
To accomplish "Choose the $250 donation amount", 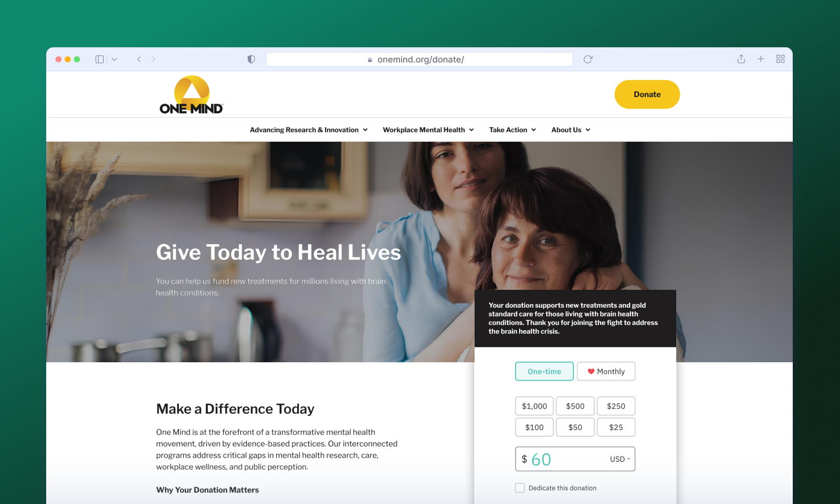I will 616,406.
